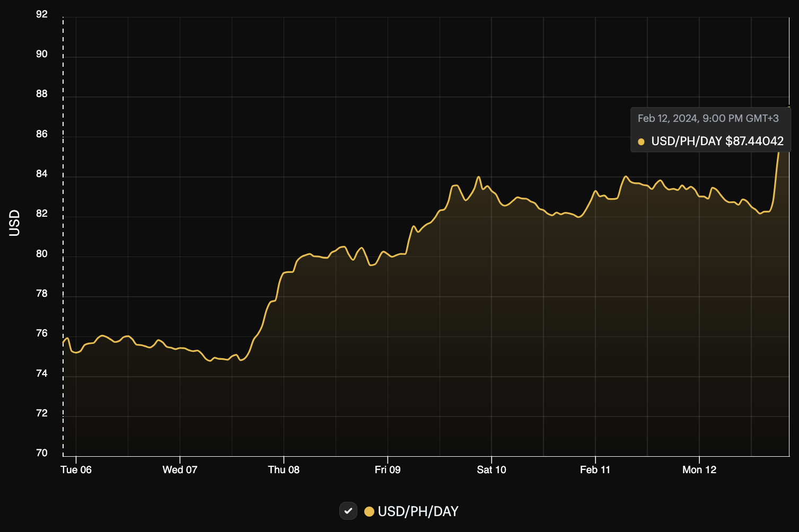The image size is (799, 532).
Task: Click the 86 y-axis tick label
Action: (42, 134)
